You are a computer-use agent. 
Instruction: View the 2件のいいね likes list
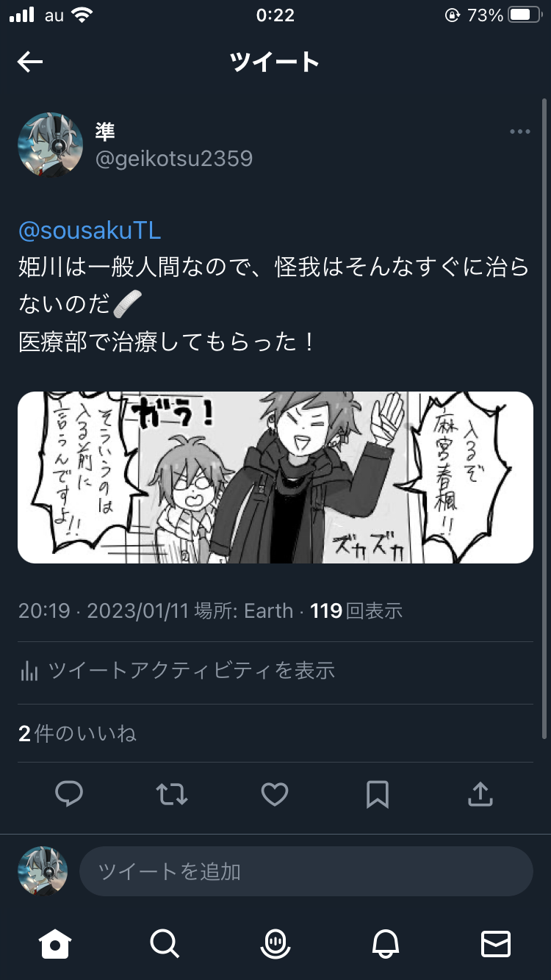tap(77, 733)
